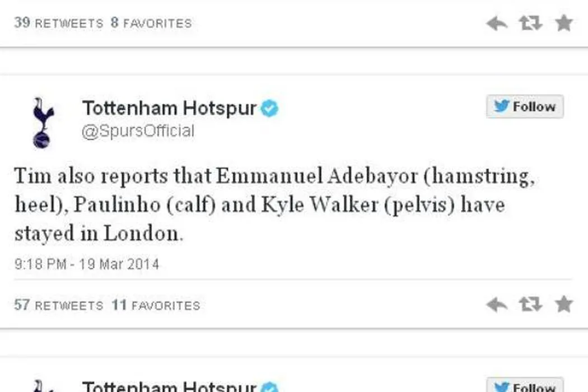Open the bottom tweet's Tottenham Hotspur name
This screenshot has height=392, width=588.
click(170, 386)
